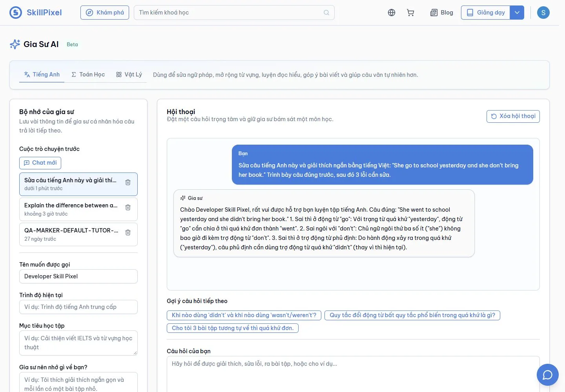Click the Gia Sư AI sparkle icon
This screenshot has width=565, height=392.
pyautogui.click(x=15, y=44)
